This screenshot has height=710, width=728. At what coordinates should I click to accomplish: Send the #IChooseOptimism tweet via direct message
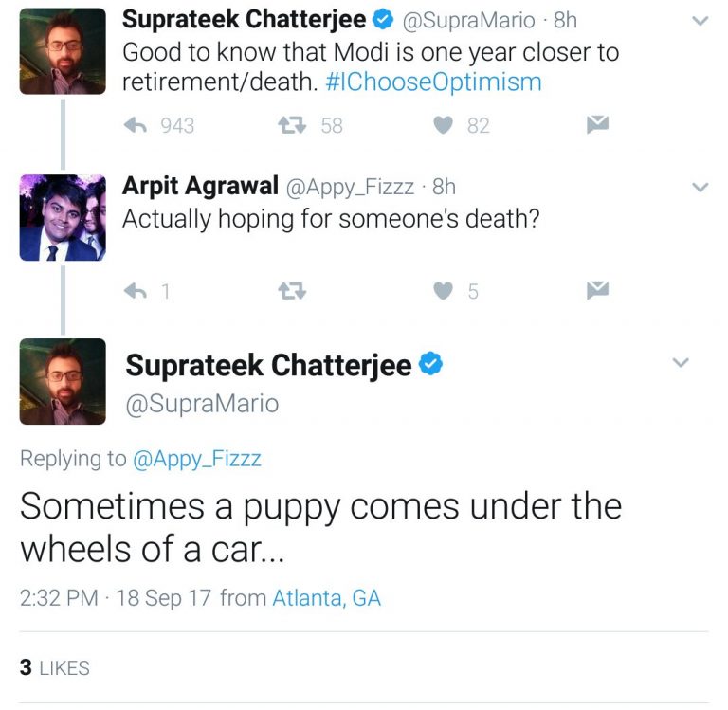pos(596,124)
